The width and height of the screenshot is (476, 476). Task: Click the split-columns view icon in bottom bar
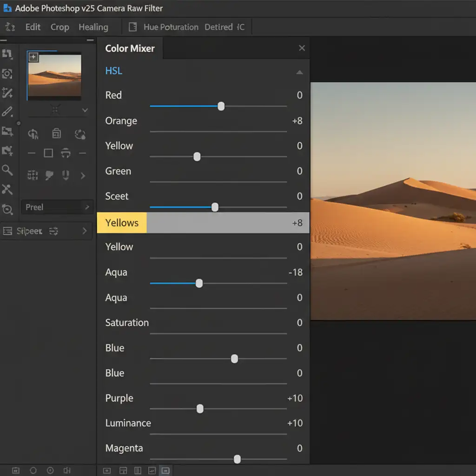138,470
